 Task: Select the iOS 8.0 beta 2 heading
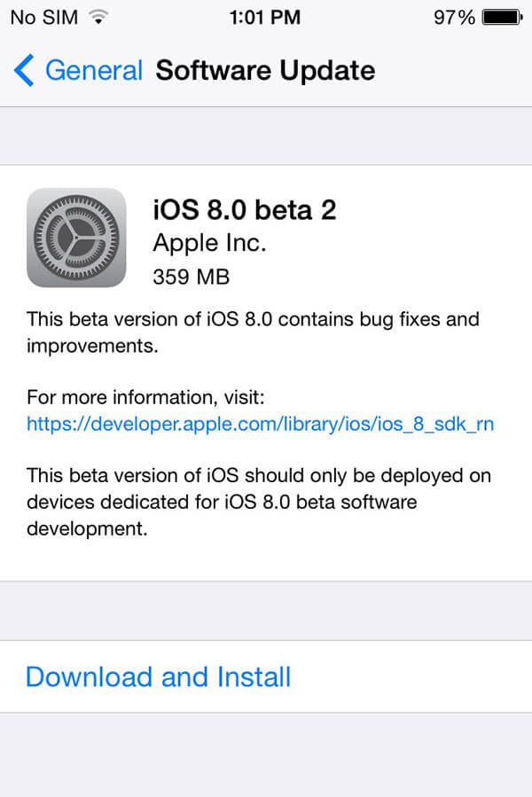[x=245, y=210]
